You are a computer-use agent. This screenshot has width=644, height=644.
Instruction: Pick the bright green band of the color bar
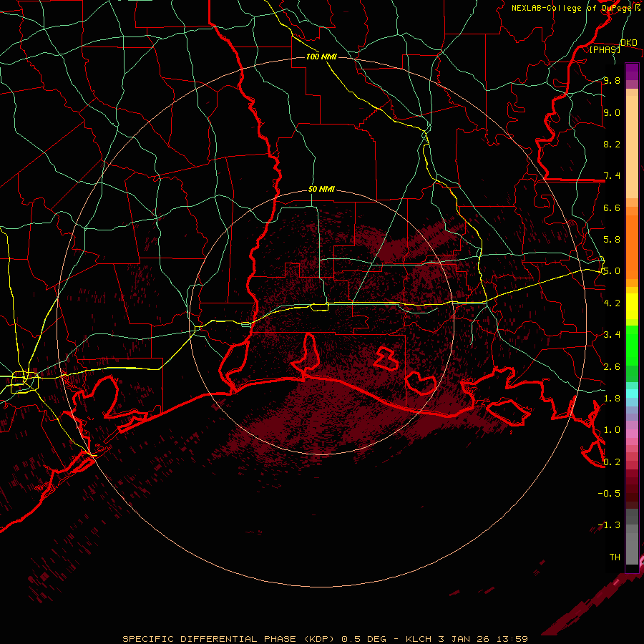[632, 345]
